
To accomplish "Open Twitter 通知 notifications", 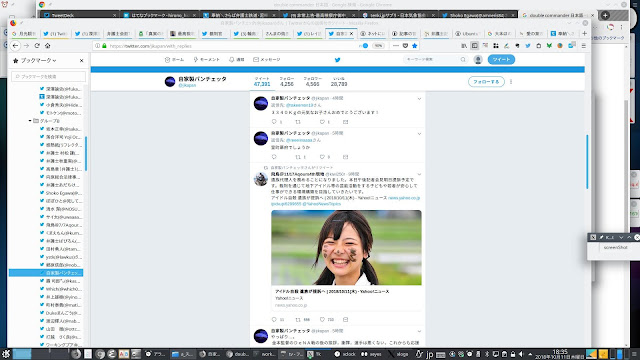I will click(236, 60).
